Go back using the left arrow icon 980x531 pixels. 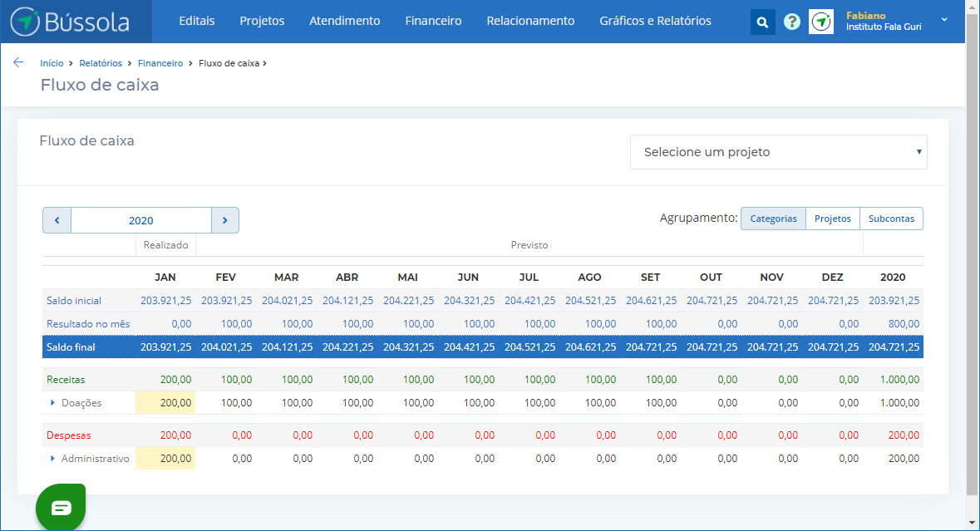click(x=18, y=62)
